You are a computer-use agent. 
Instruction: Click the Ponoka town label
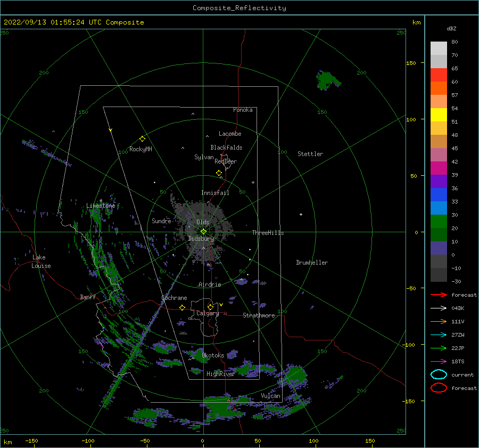pyautogui.click(x=243, y=110)
